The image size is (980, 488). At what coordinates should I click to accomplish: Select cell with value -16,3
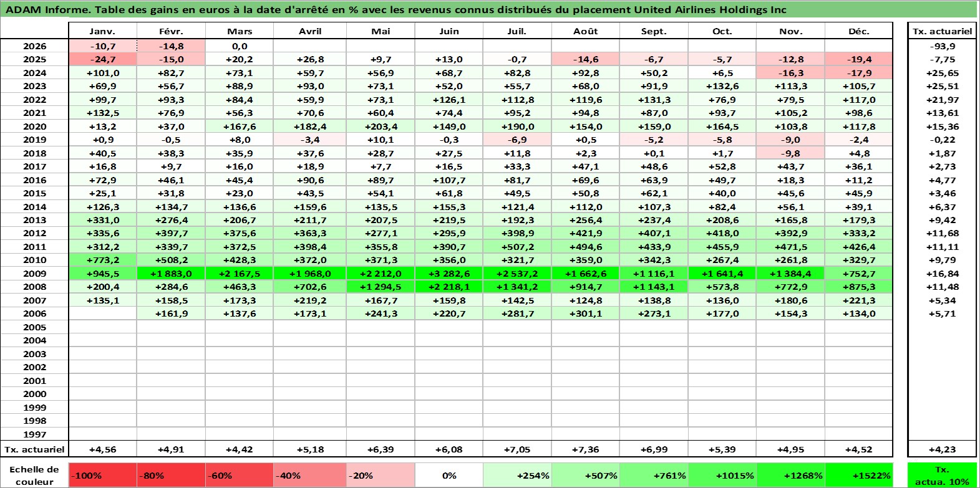pyautogui.click(x=791, y=73)
